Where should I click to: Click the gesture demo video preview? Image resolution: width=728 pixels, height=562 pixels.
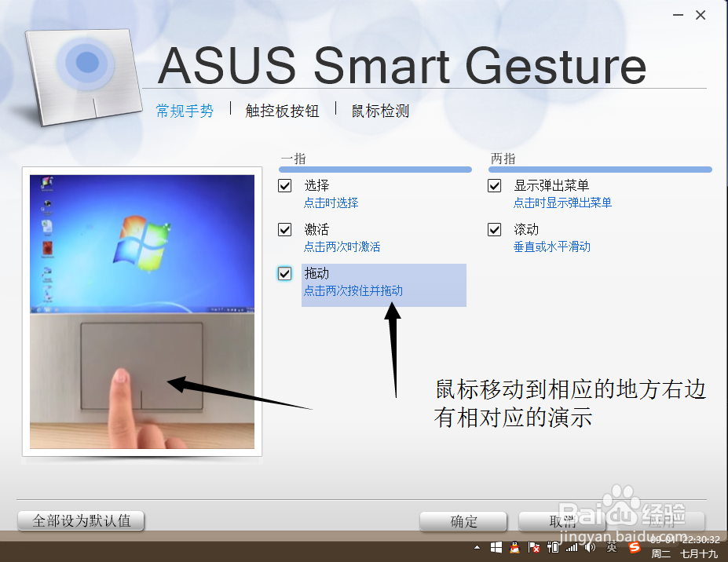pyautogui.click(x=142, y=312)
